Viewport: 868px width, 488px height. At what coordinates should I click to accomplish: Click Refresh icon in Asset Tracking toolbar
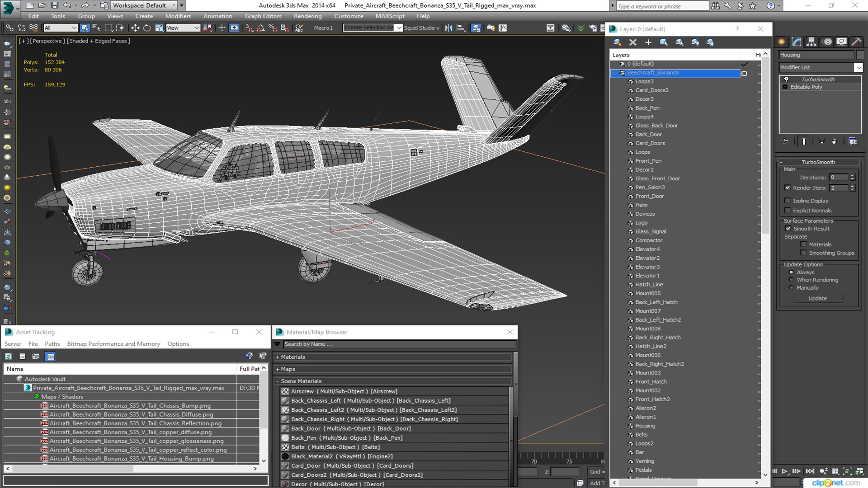click(x=9, y=357)
